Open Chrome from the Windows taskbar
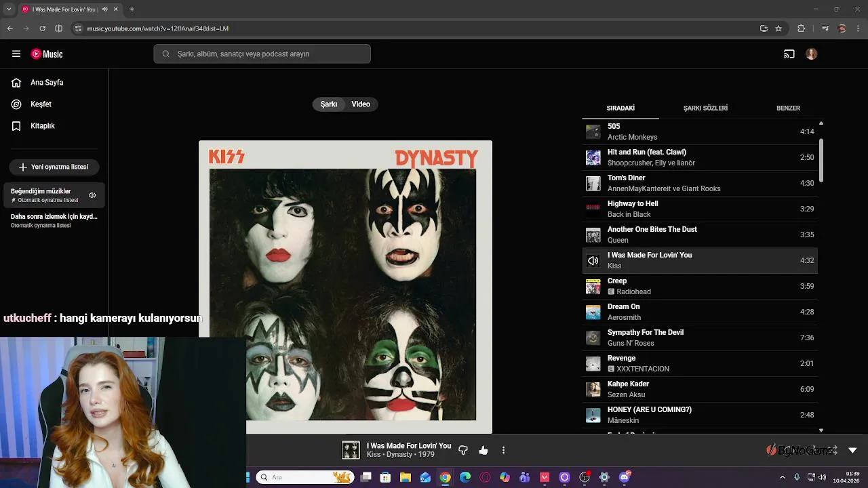The image size is (868, 488). point(445,477)
